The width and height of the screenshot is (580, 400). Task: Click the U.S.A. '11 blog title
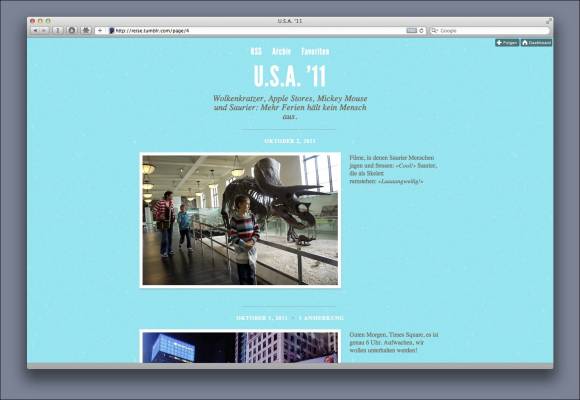pyautogui.click(x=290, y=77)
